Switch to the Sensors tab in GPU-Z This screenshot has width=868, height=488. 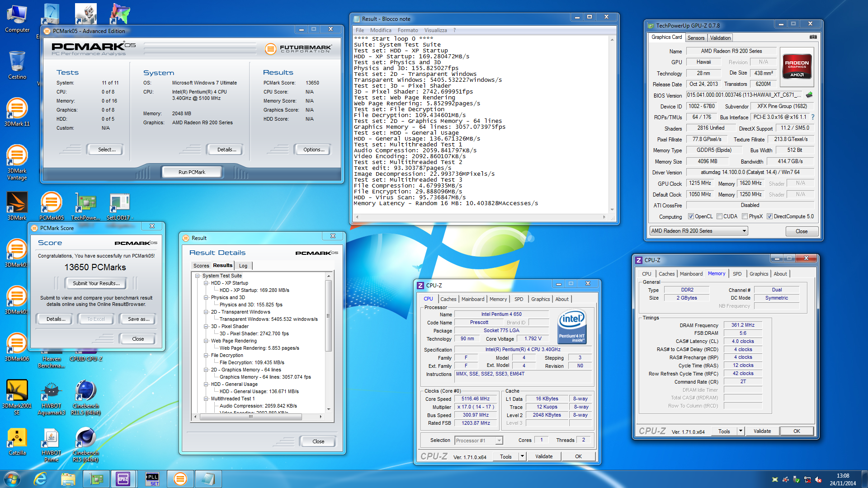click(696, 38)
